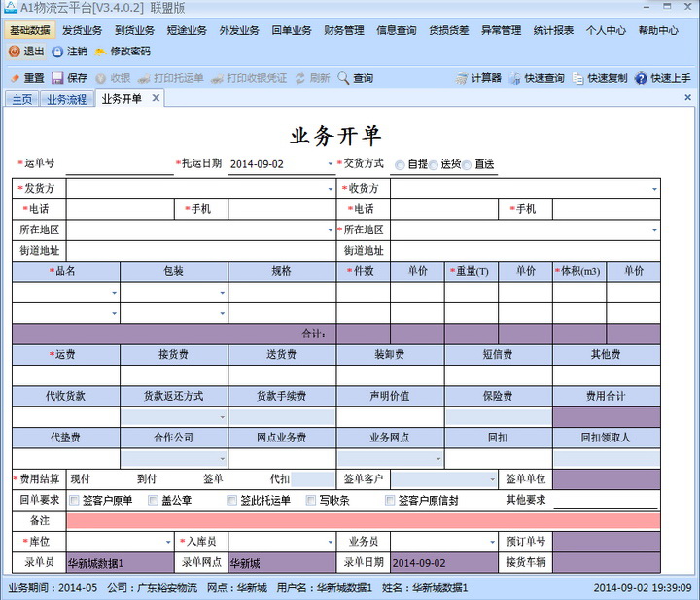Screen dimensions: 700x600
Task: Click the 查询 magnifier search icon
Action: (344, 78)
